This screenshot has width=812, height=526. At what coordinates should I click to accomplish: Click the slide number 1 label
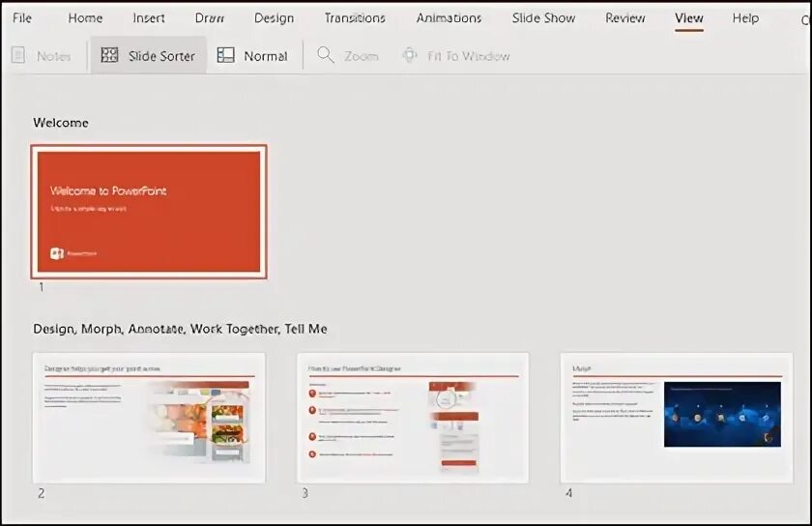point(42,286)
